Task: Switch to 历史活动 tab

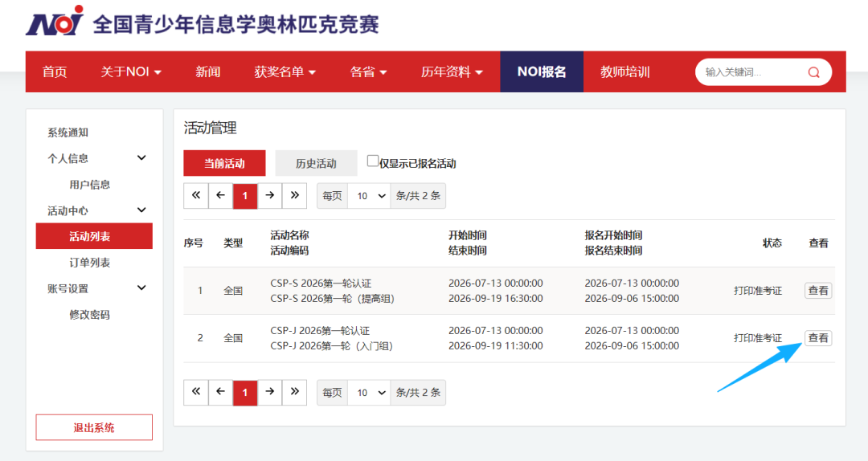Action: [x=316, y=163]
